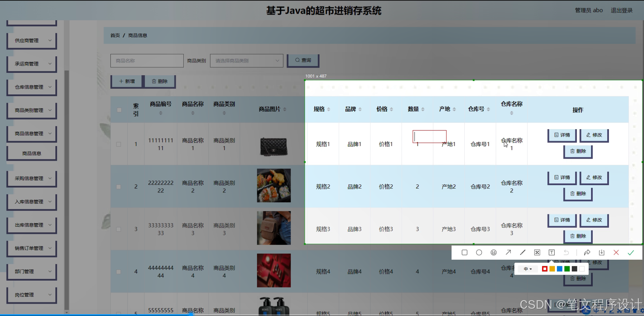This screenshot has width=644, height=316.
Task: Click the 商品名称 input field
Action: tap(147, 60)
